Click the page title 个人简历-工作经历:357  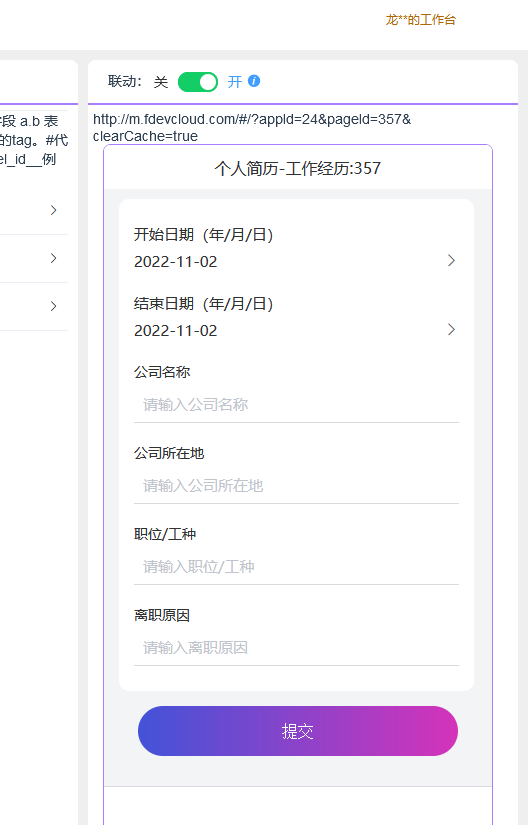298,168
